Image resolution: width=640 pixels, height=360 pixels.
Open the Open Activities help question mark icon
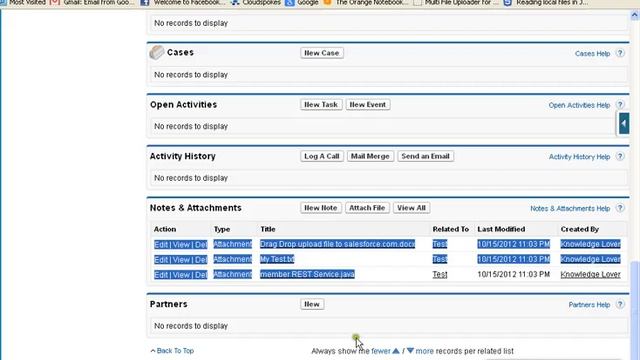click(x=620, y=105)
